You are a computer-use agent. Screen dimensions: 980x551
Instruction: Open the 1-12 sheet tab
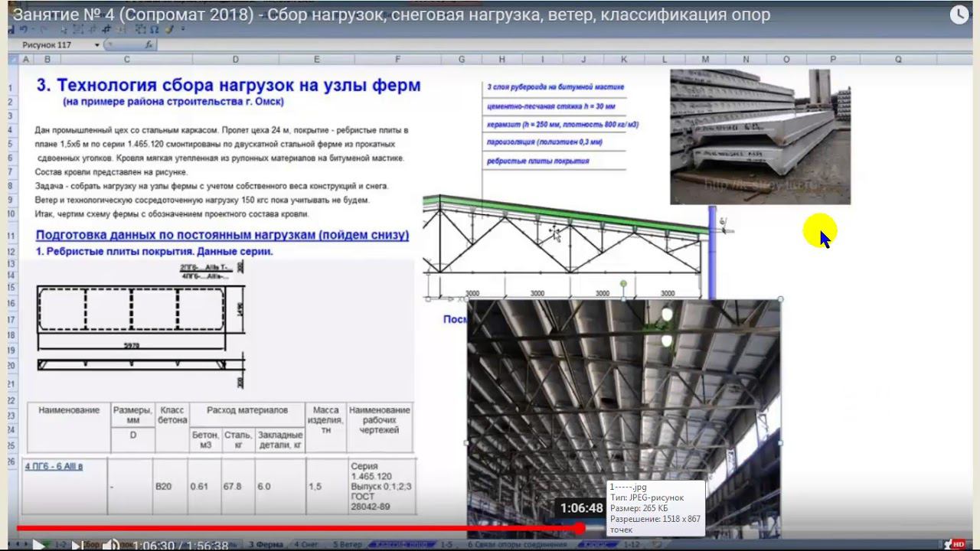pos(632,544)
